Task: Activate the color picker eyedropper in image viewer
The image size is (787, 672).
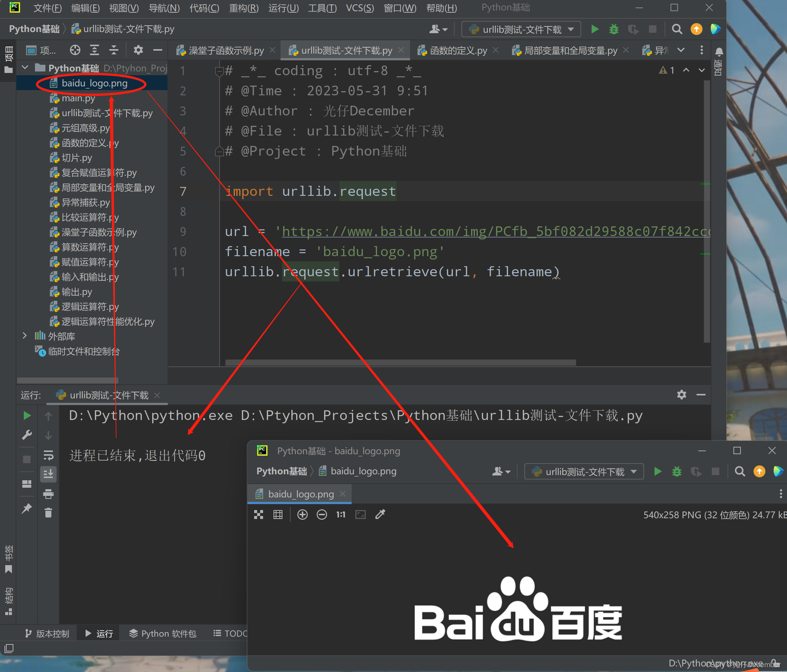Action: 380,515
